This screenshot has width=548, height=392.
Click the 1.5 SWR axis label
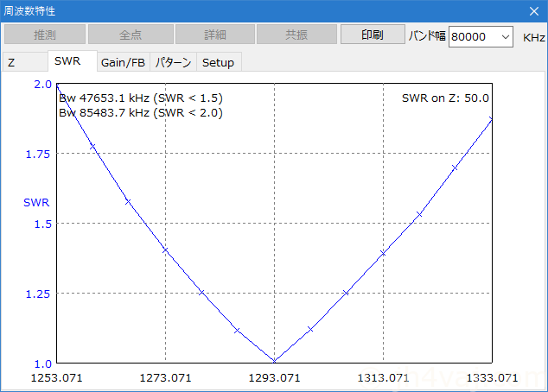click(42, 224)
